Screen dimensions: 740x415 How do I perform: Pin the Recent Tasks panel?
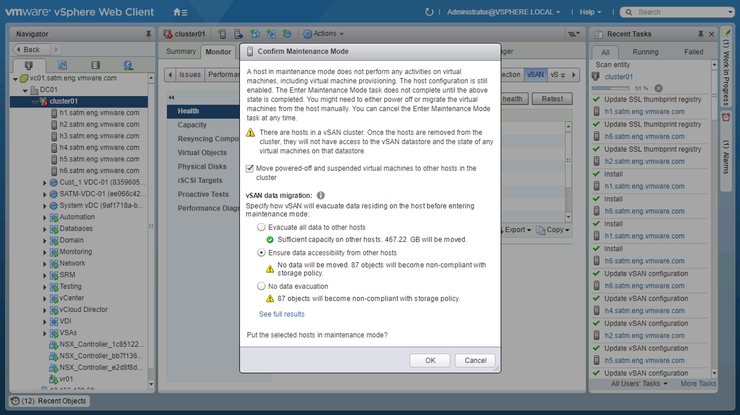[x=700, y=34]
